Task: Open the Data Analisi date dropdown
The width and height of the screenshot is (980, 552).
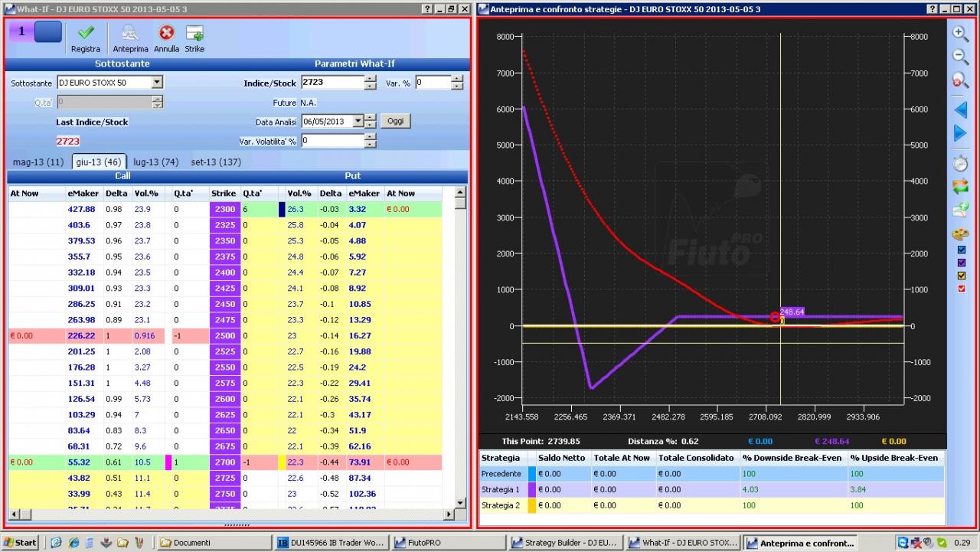Action: [x=357, y=121]
